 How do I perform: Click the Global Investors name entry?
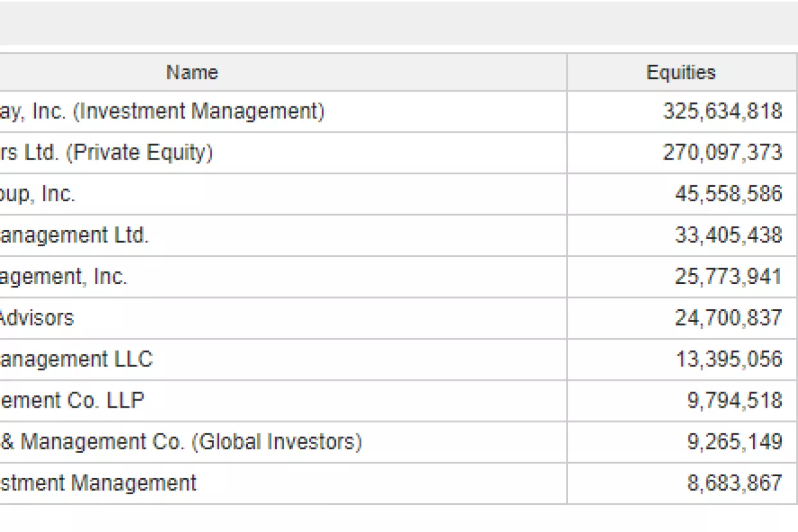tap(181, 442)
